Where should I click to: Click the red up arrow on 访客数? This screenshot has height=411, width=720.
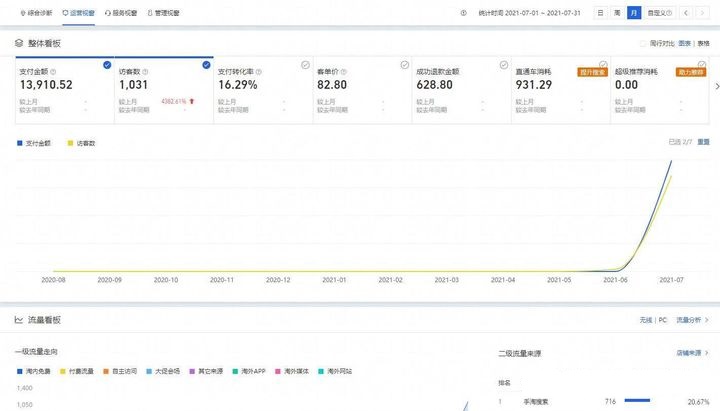point(191,101)
